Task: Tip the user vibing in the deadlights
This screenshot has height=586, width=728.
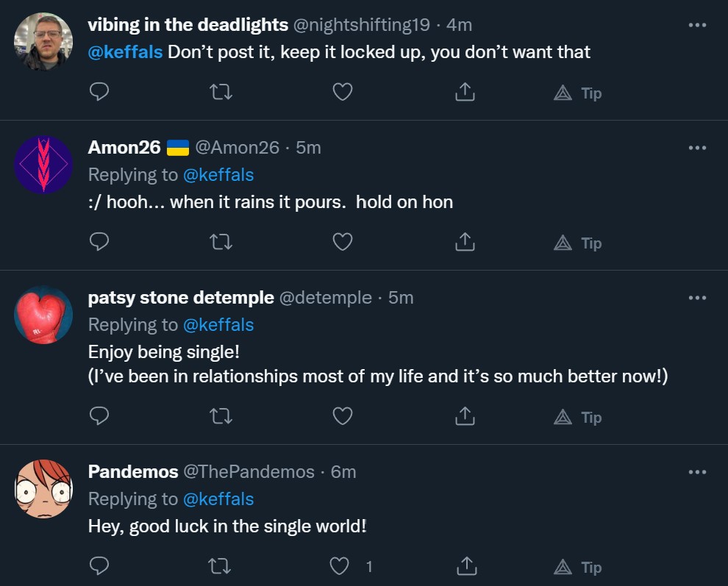Action: (x=578, y=93)
